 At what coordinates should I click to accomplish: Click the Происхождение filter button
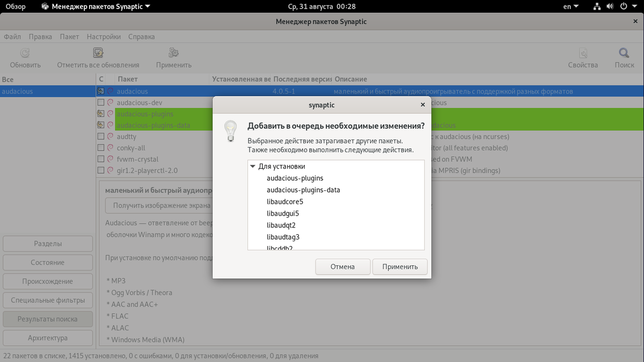click(48, 281)
